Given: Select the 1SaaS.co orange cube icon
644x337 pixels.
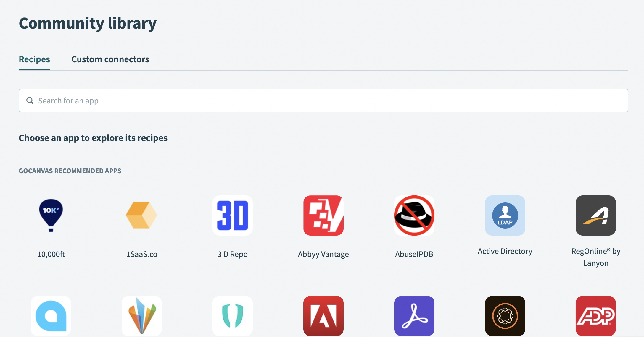Looking at the screenshot, I should (x=142, y=216).
